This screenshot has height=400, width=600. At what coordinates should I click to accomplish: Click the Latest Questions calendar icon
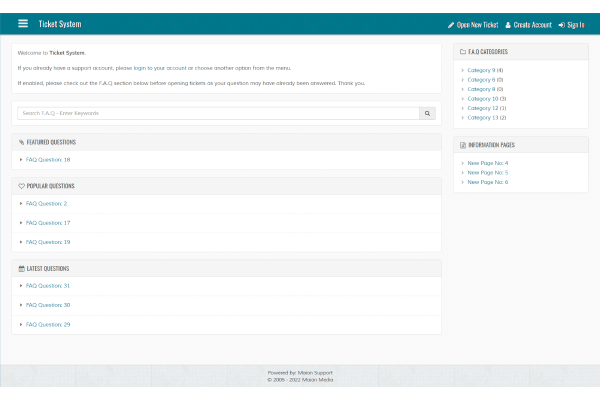(x=21, y=269)
